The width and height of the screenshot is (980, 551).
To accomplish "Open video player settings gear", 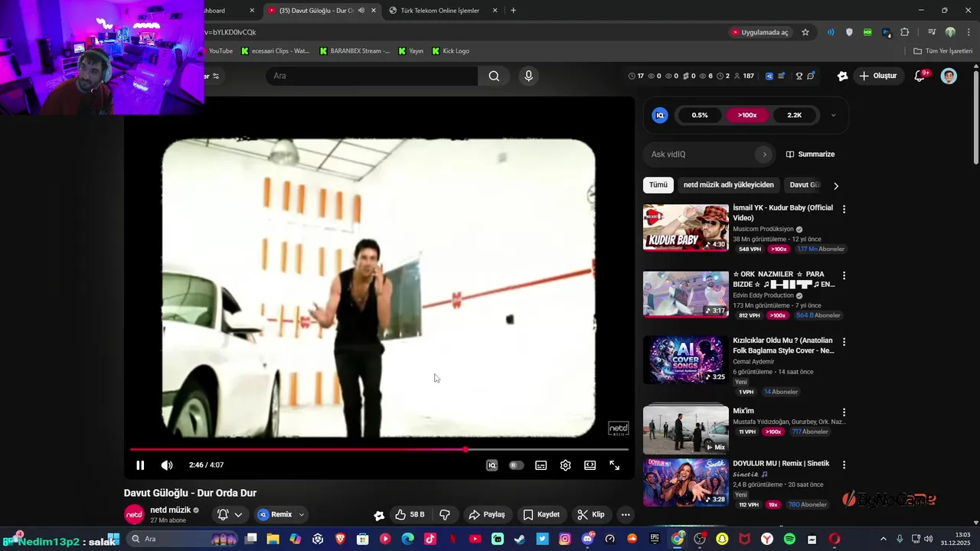I will click(566, 465).
